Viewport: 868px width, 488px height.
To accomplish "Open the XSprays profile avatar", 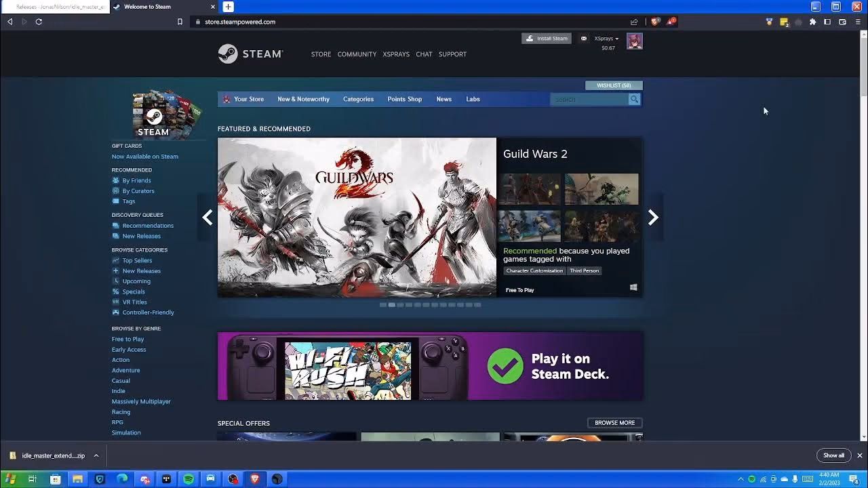I will tap(634, 41).
